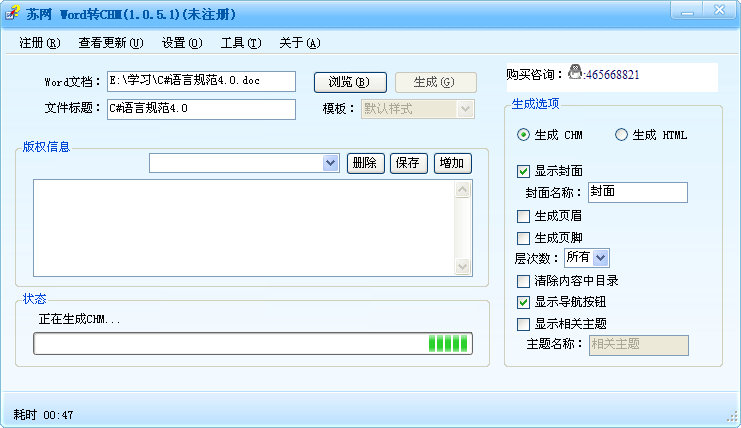Click the QQ penguin contact icon
Viewport: 741px width, 428px height.
575,72
